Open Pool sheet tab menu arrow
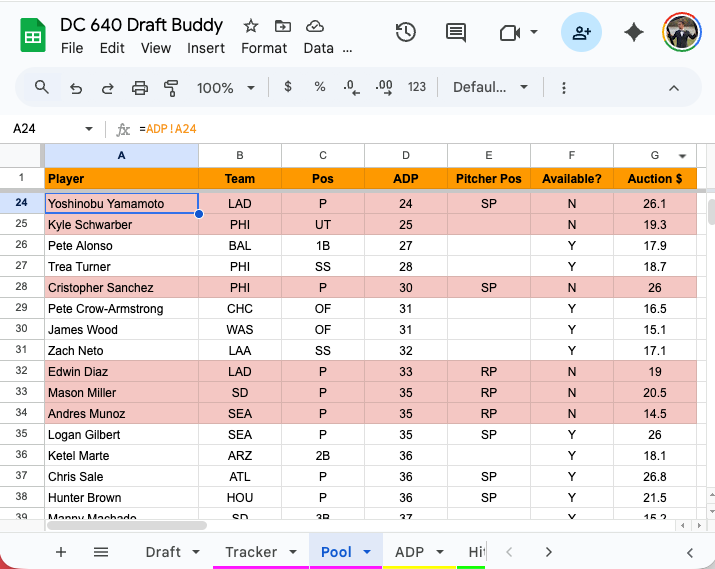Image resolution: width=715 pixels, height=569 pixels. [367, 552]
